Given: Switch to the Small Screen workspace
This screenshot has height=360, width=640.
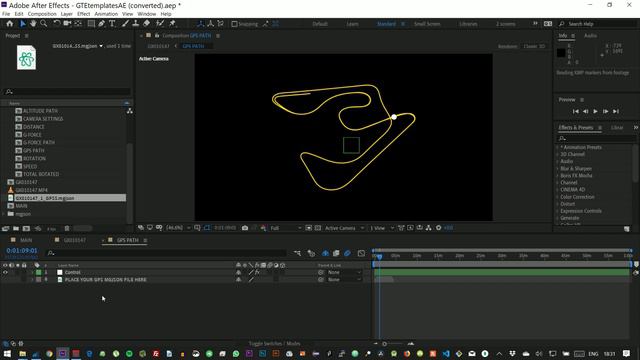Looking at the screenshot, I should coord(427,24).
